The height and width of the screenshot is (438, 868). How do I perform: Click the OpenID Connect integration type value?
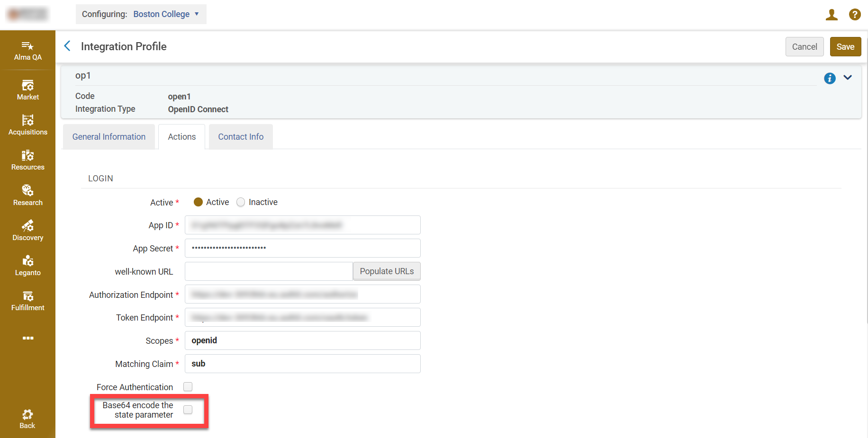pyautogui.click(x=198, y=109)
